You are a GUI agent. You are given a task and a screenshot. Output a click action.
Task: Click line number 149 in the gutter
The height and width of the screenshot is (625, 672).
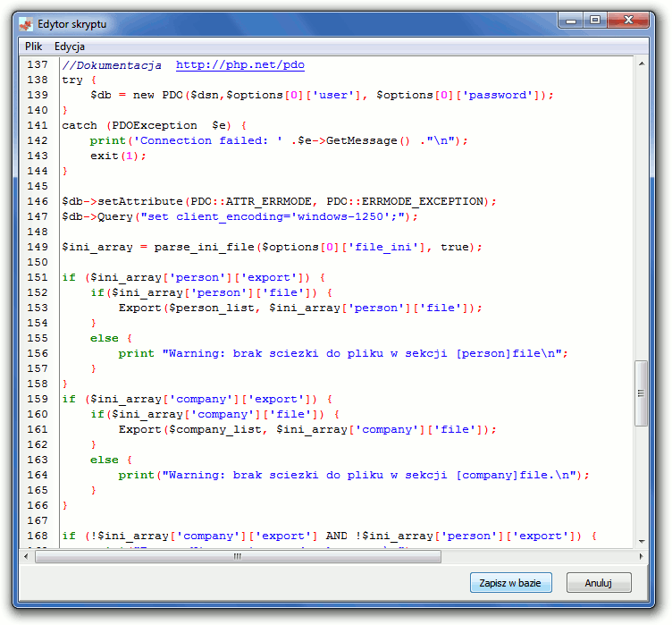coord(38,247)
